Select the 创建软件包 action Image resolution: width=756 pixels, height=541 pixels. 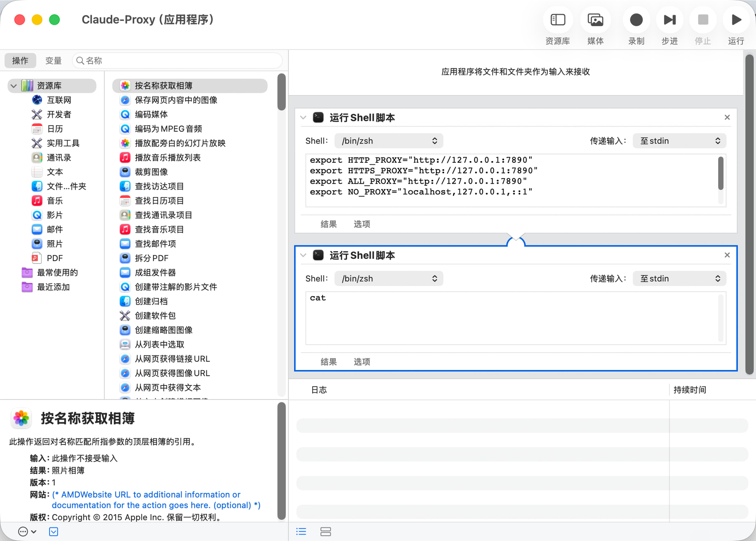[190, 316]
